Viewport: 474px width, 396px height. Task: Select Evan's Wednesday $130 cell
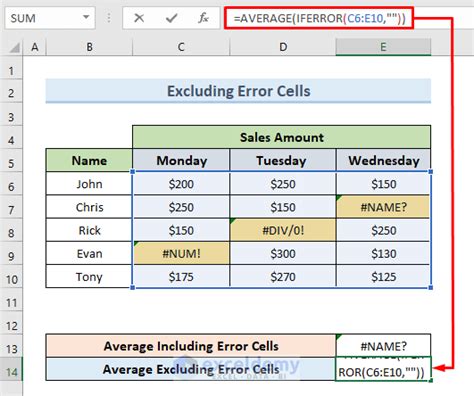[383, 253]
